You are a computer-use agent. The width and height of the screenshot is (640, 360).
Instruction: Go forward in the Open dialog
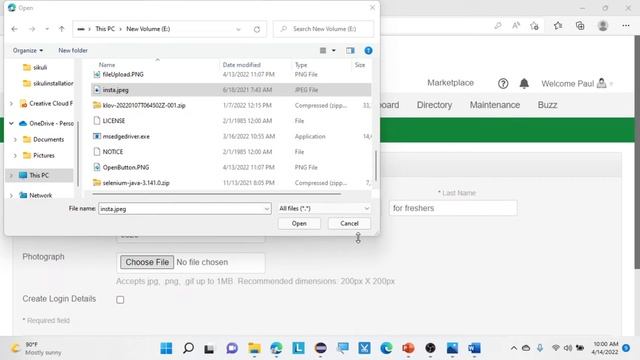[32, 29]
